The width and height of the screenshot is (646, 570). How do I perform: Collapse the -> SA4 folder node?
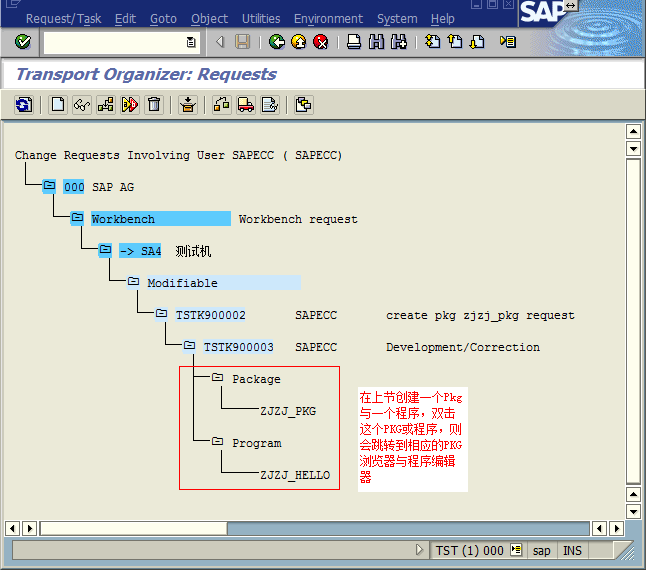pyautogui.click(x=105, y=250)
